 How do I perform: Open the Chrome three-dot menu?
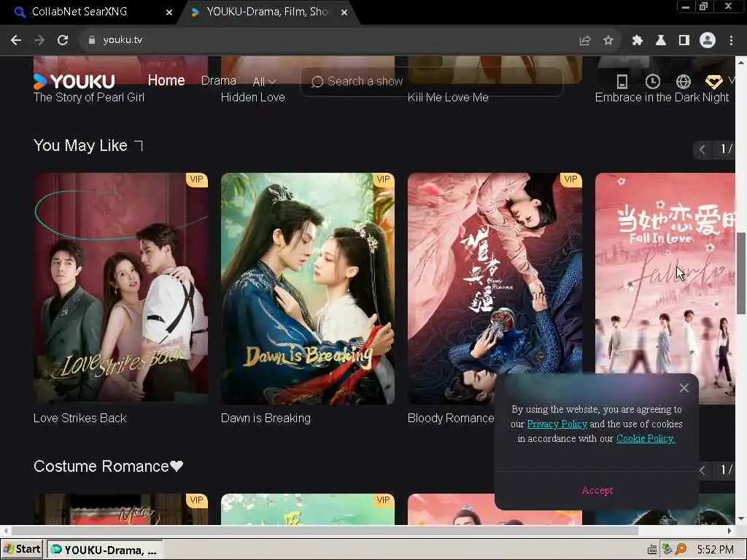pyautogui.click(x=731, y=40)
